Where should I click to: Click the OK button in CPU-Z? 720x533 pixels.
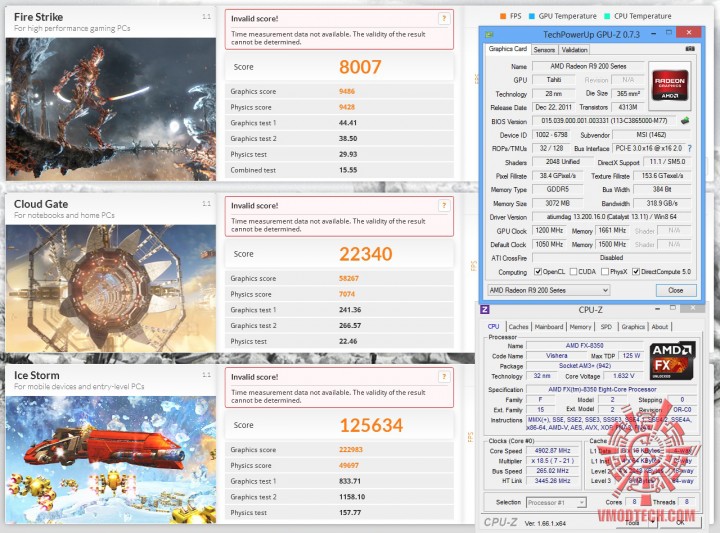[x=681, y=522]
